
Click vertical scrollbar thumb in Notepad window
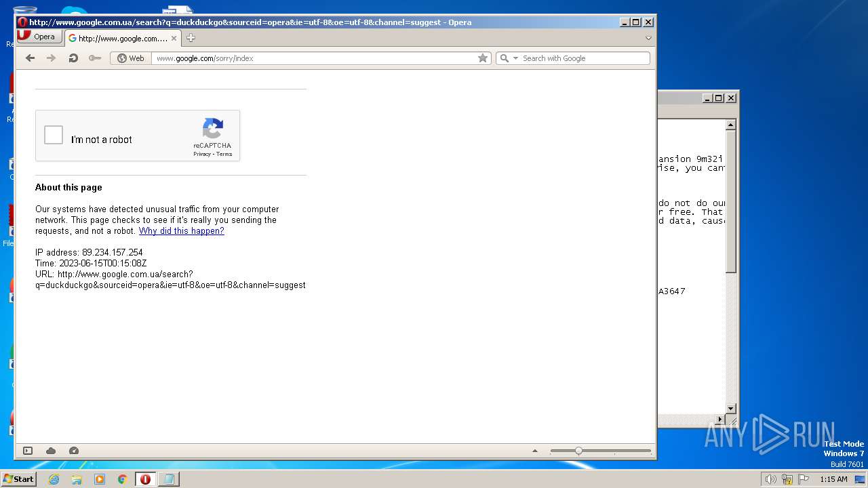(x=730, y=203)
